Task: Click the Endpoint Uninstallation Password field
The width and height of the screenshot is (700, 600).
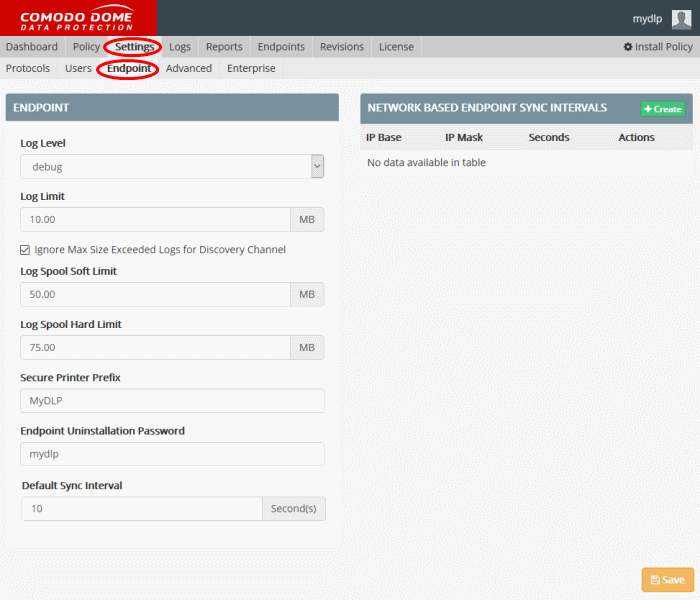Action: [x=172, y=454]
